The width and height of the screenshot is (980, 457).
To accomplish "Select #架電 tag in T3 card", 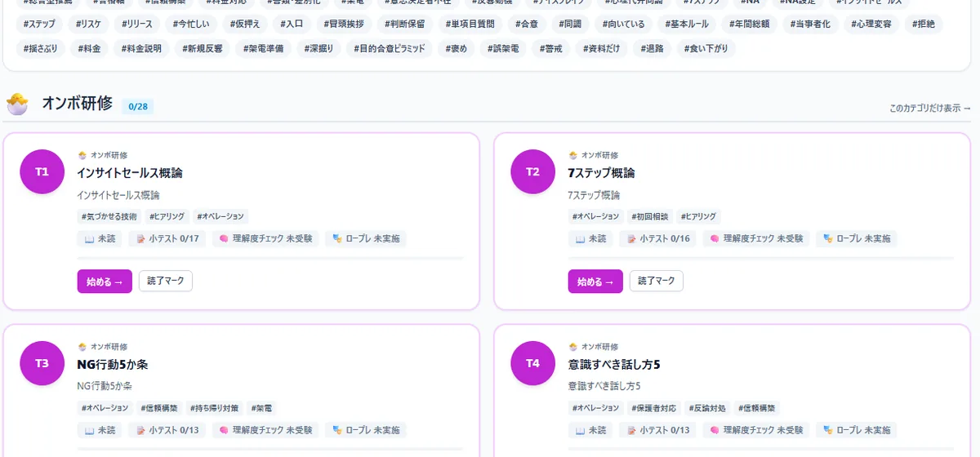I will pos(261,407).
